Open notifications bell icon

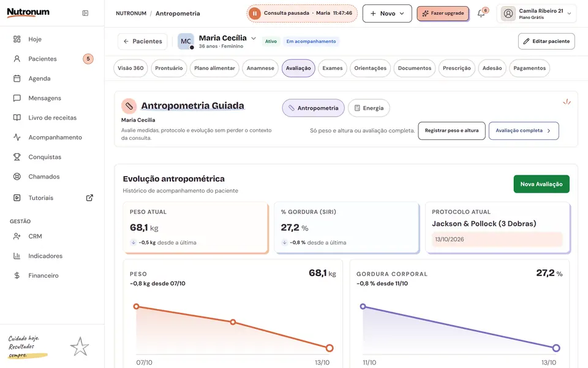[481, 14]
